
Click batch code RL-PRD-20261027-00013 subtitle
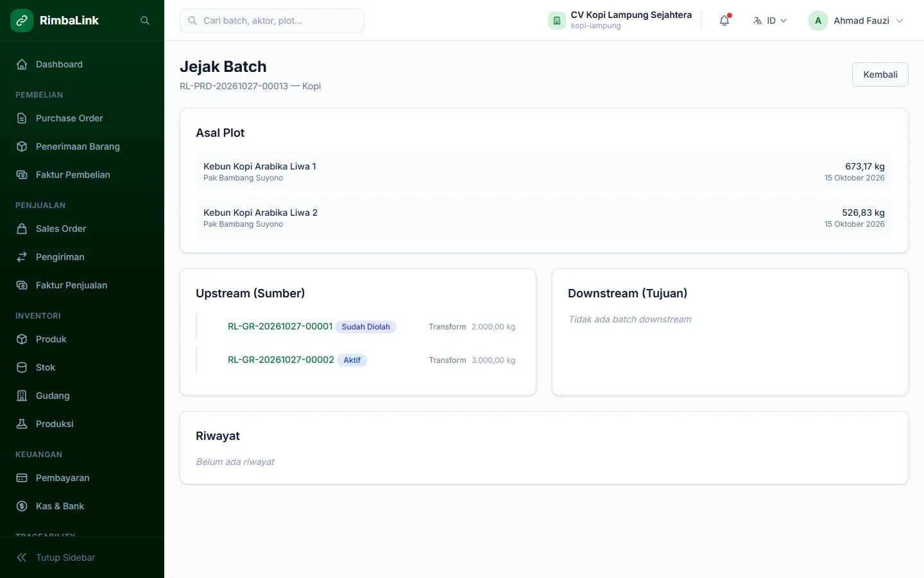(x=234, y=86)
